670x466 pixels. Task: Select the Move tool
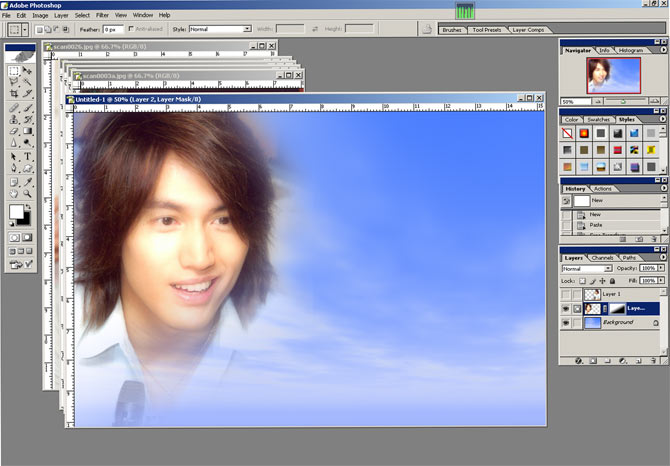click(x=27, y=71)
